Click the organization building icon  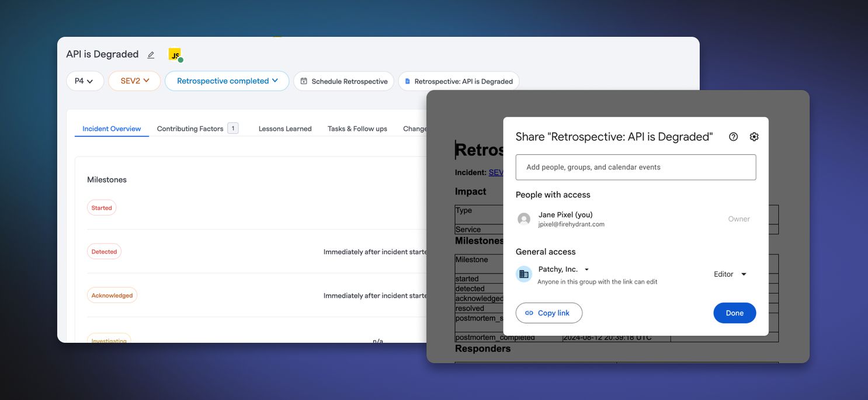coord(524,274)
